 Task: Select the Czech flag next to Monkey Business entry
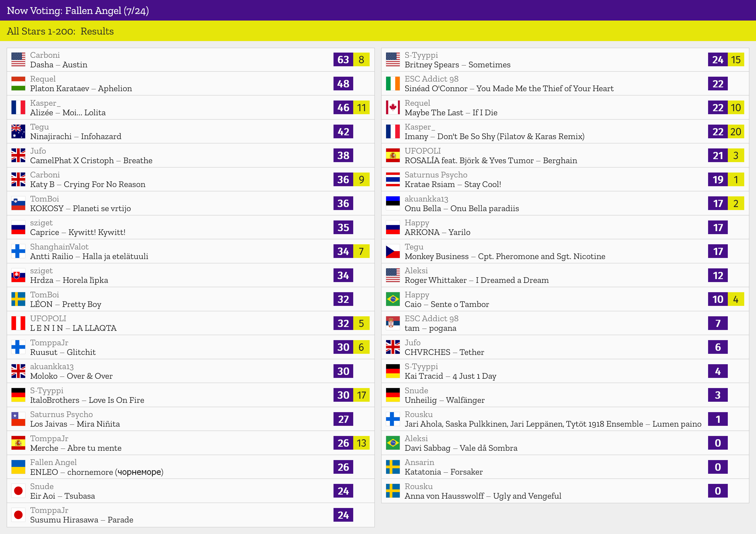click(x=393, y=251)
